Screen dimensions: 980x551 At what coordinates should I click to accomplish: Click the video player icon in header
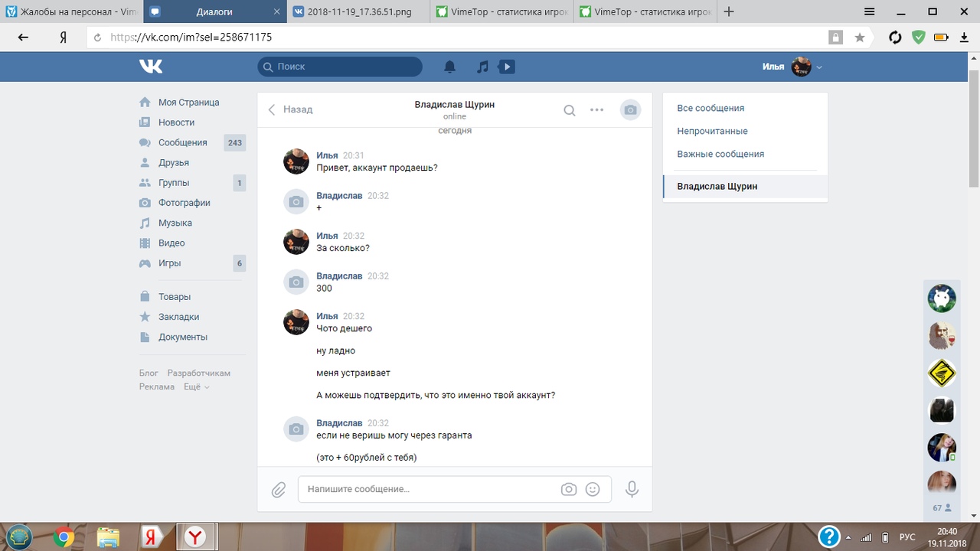click(506, 67)
